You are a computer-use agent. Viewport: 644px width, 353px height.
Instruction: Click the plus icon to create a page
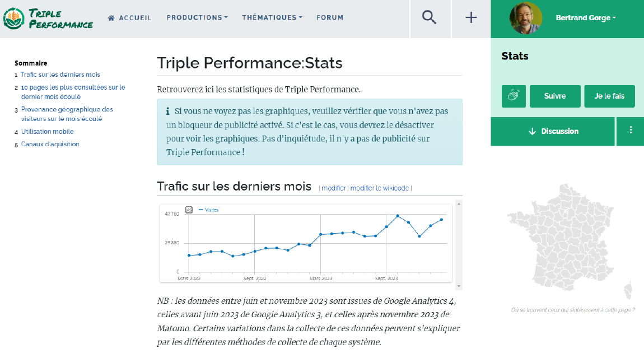click(x=470, y=17)
